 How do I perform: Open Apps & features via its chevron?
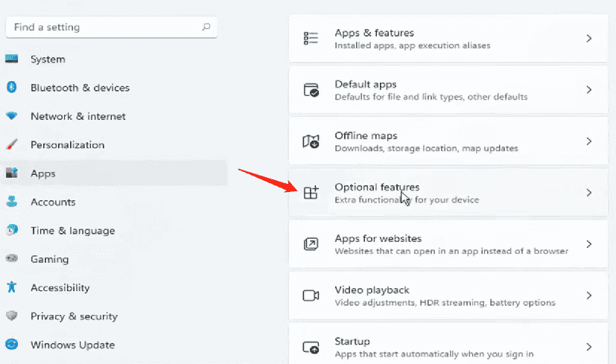coord(589,38)
